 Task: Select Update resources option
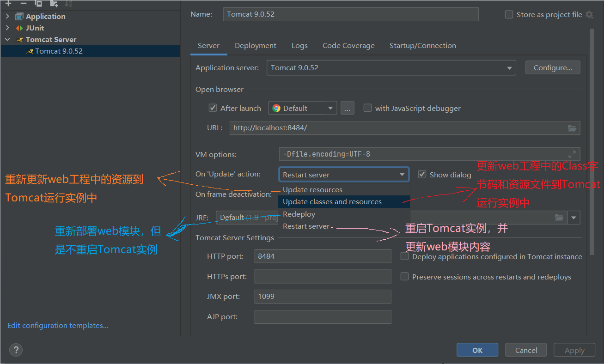344,189
